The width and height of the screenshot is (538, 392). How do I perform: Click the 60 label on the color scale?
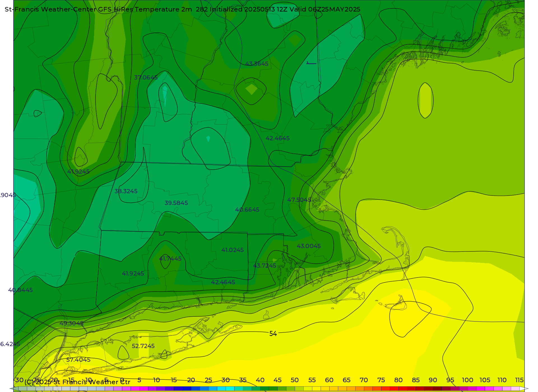click(329, 380)
